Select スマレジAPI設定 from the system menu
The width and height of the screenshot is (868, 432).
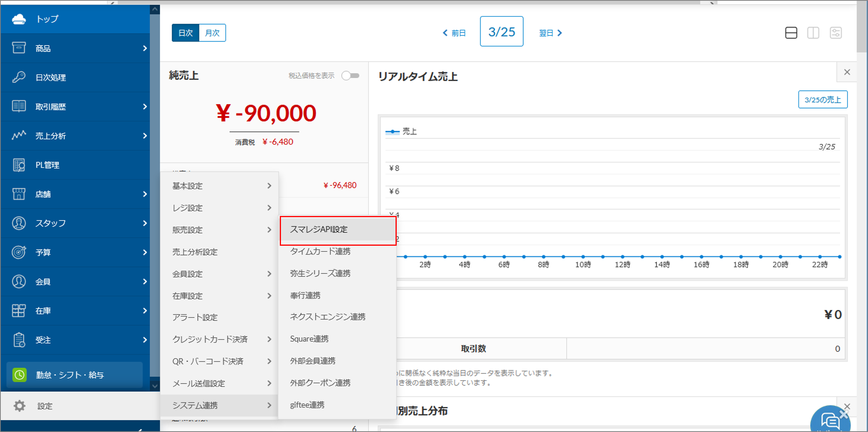pos(319,229)
